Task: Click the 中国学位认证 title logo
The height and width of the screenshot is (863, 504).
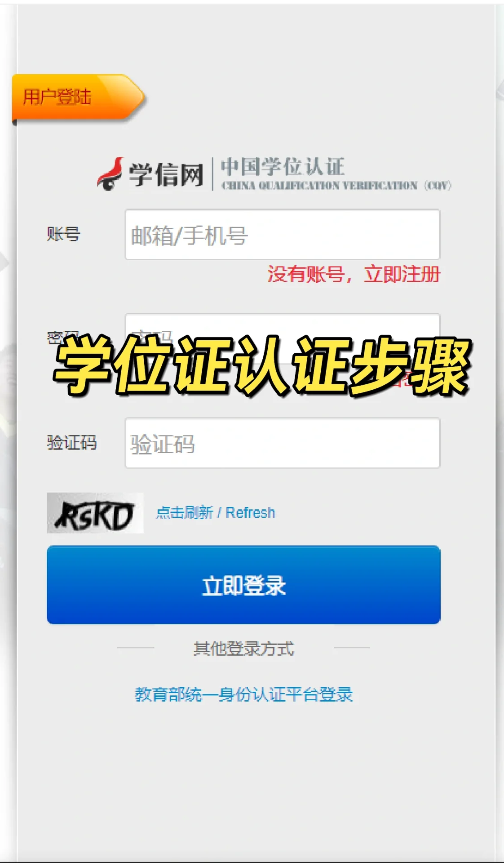Action: tap(283, 166)
